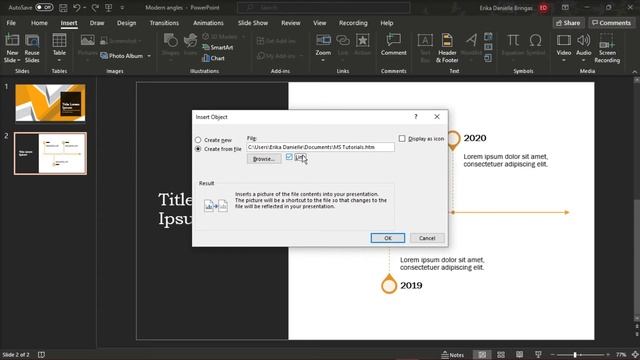Start presentation from beginning icon
Viewport: 640px width, 360px height.
coord(109,7)
